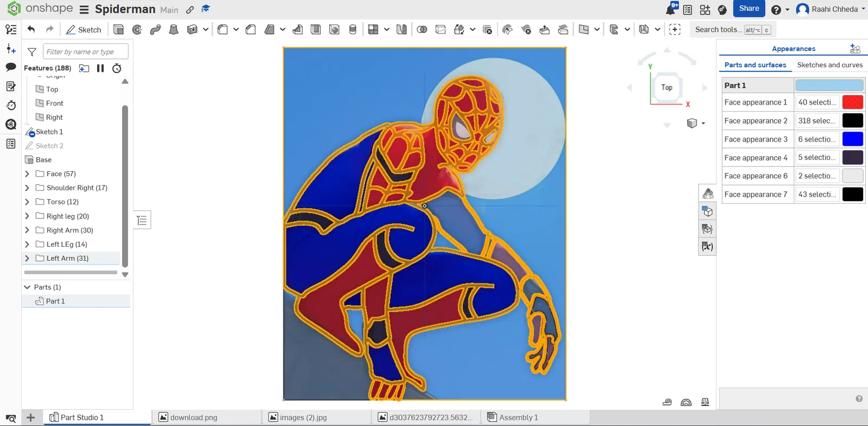Screen dimensions: 868x426
Task: Select the Hole tool
Action: 334,29
